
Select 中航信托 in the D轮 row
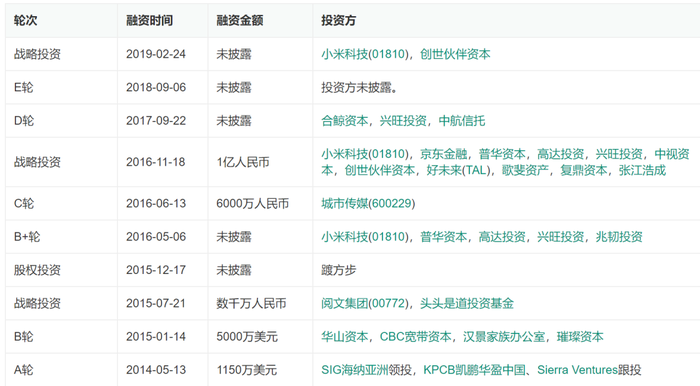tap(462, 120)
